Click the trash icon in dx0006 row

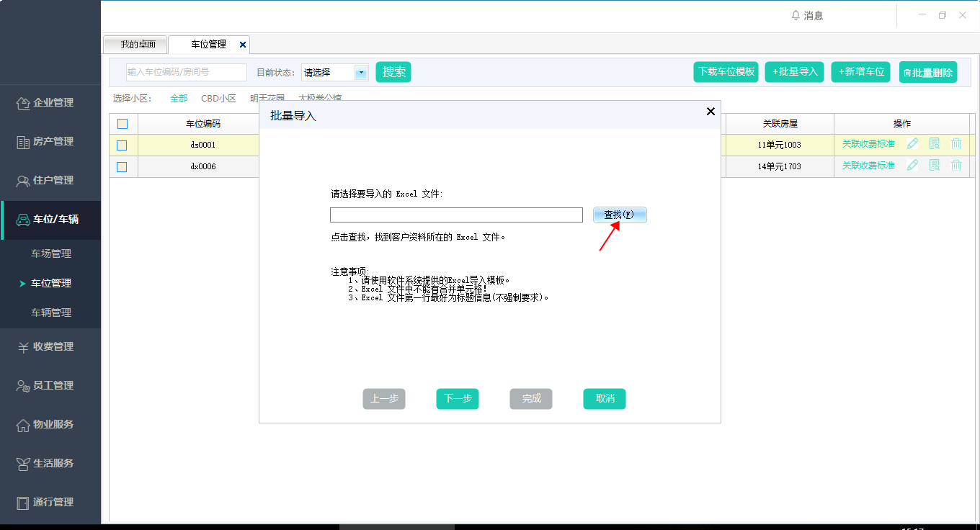(956, 166)
